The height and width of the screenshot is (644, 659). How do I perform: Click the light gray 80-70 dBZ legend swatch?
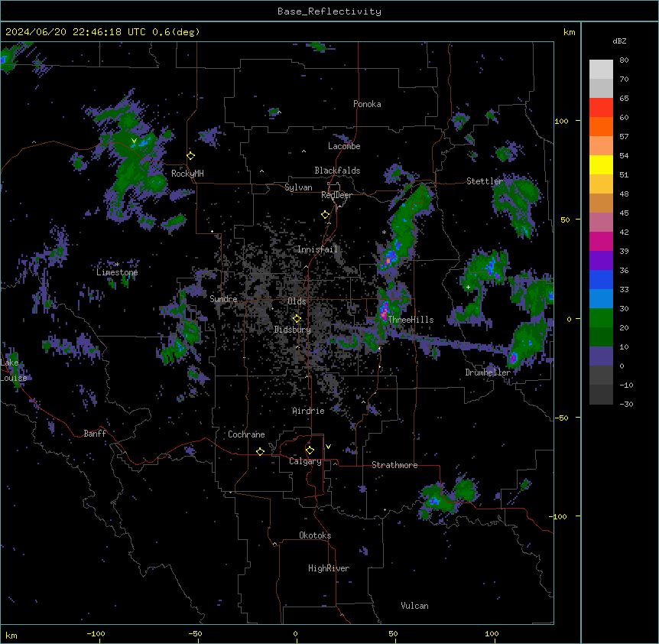pyautogui.click(x=601, y=70)
